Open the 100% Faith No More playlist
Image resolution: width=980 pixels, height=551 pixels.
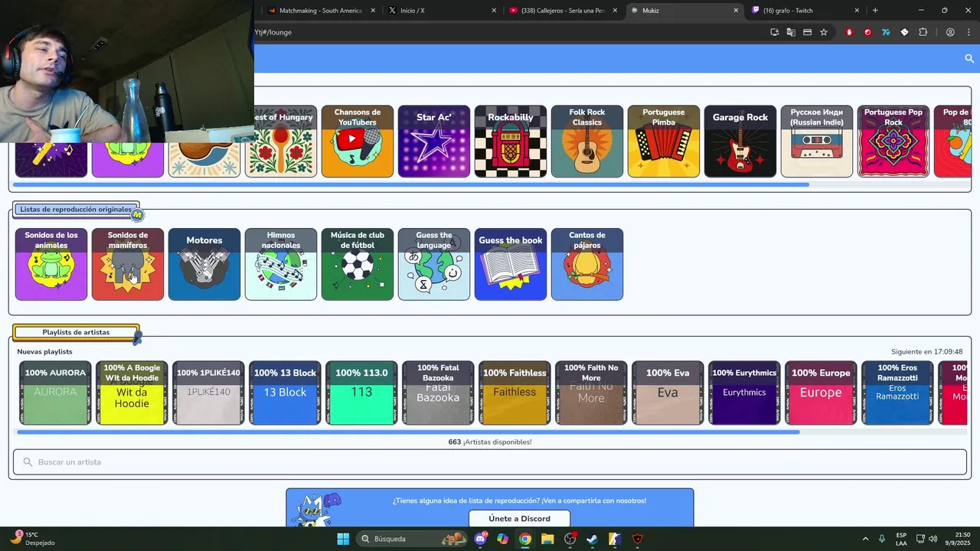591,393
